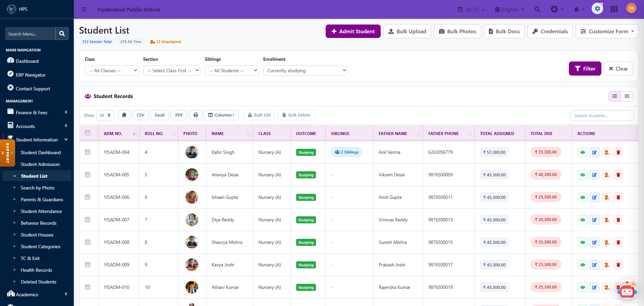Open the blue settings gear icon
Image resolution: width=644 pixels, height=306 pixels.
click(597, 9)
